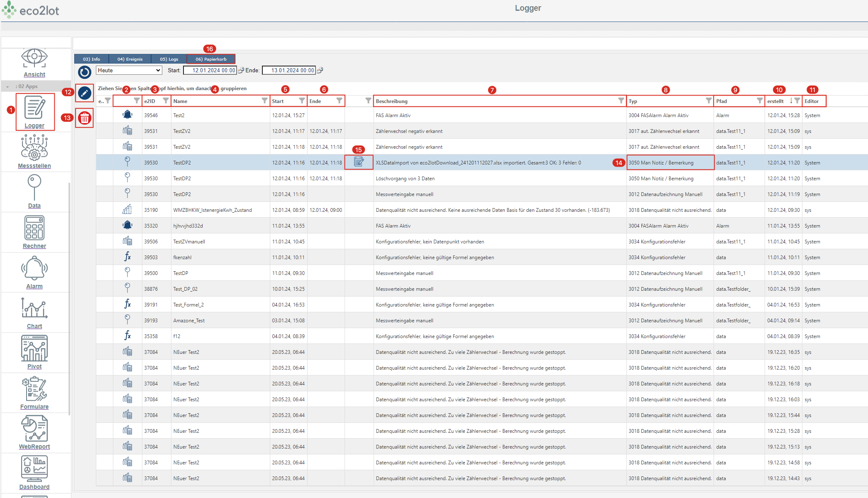Open filter on e2ID column

point(166,101)
